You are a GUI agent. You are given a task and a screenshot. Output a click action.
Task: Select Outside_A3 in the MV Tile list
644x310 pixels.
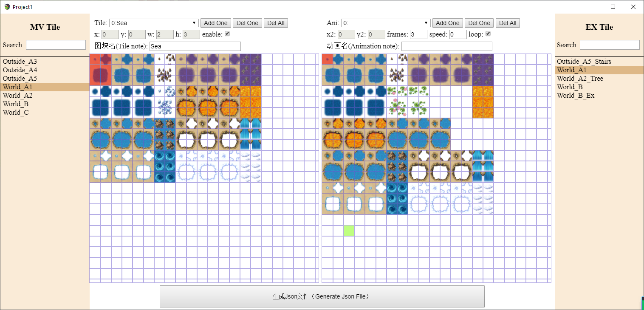(45, 62)
